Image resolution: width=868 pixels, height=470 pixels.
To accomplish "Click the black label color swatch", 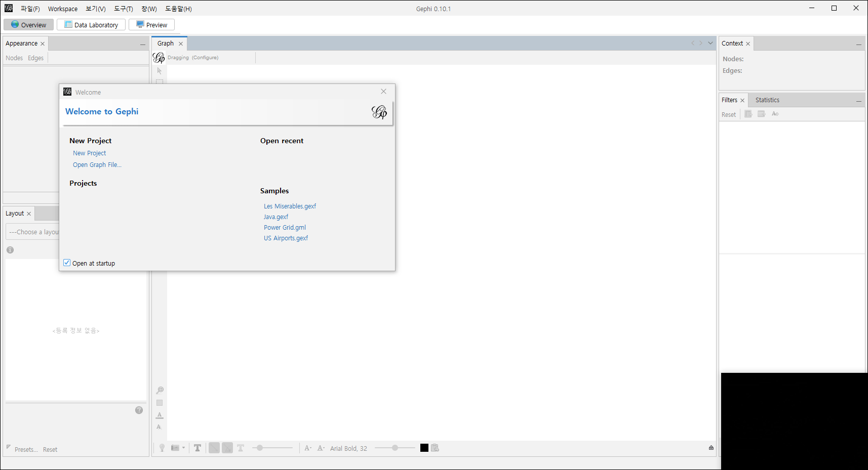I will 424,448.
